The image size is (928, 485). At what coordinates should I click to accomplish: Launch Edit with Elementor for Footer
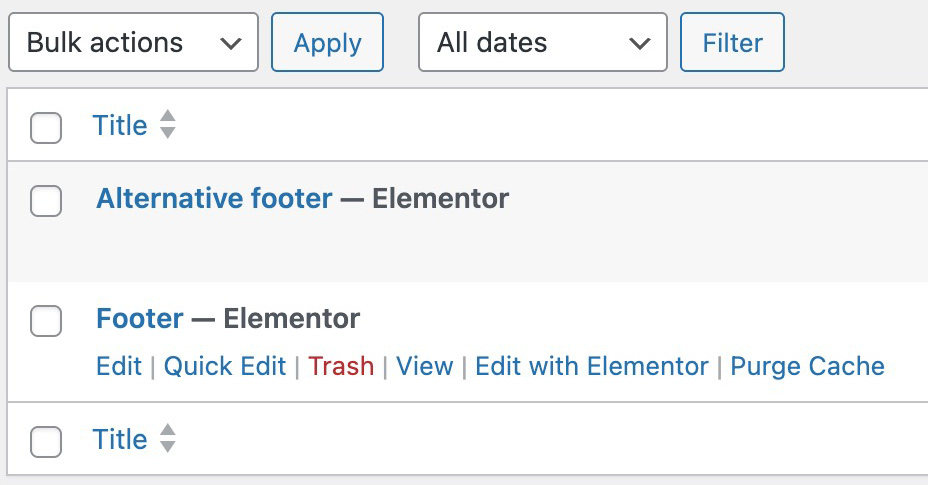592,367
